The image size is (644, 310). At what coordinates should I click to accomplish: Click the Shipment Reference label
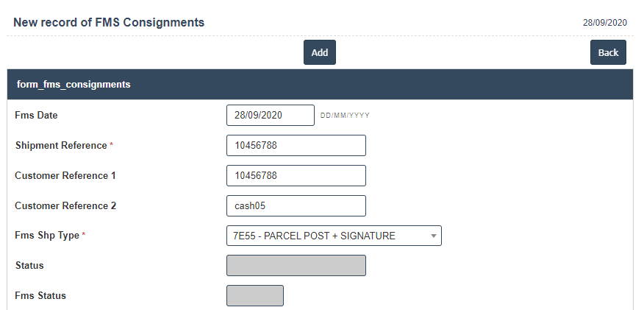click(61, 146)
